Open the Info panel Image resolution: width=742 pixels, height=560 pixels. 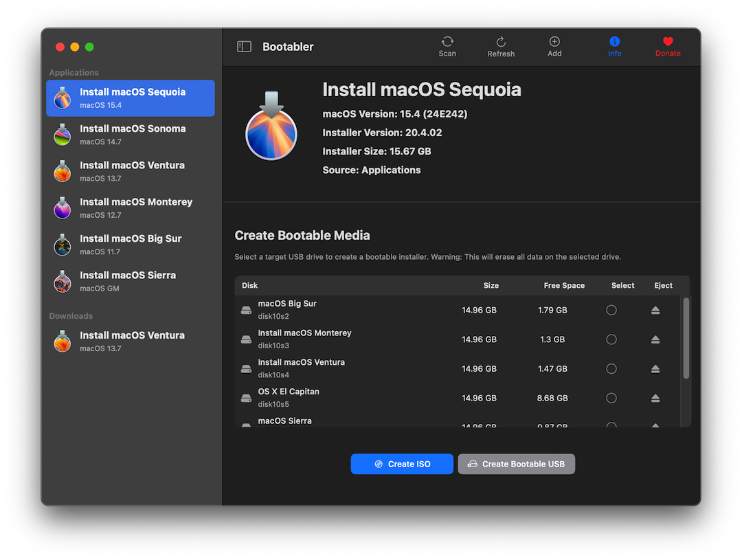615,47
